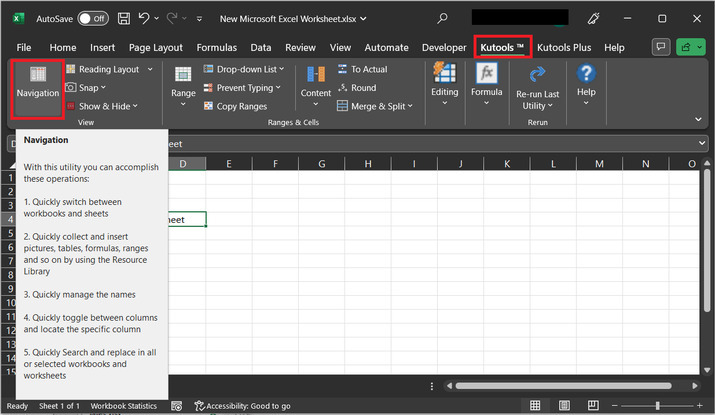The image size is (715, 415).
Task: Click the Copy Ranges button
Action: [x=241, y=106]
